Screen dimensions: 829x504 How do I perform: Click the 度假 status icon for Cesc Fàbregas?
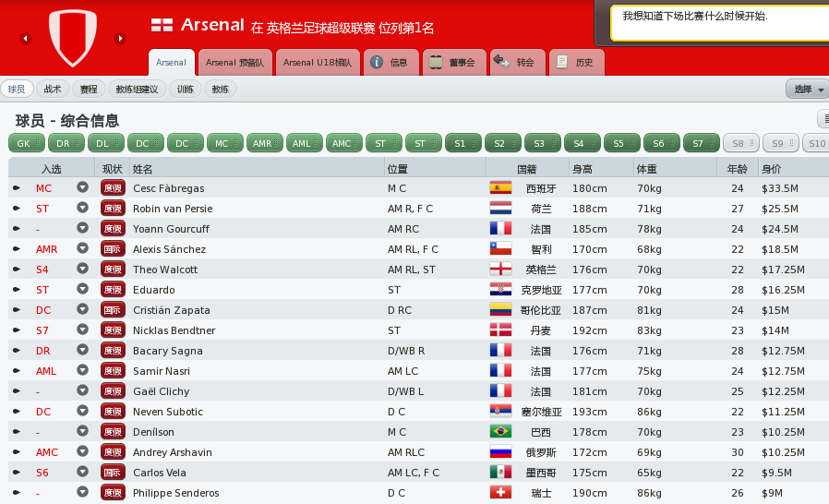(113, 188)
